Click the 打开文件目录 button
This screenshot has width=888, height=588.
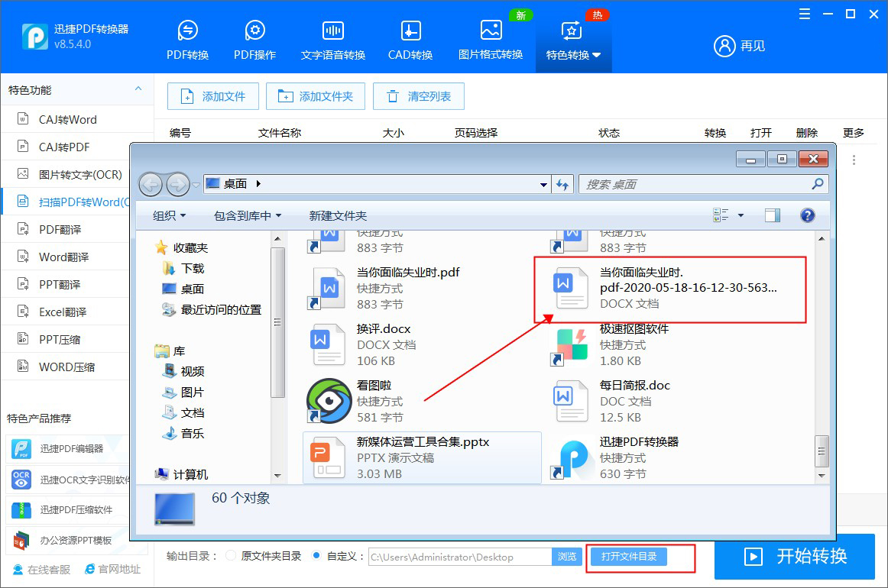pyautogui.click(x=640, y=557)
